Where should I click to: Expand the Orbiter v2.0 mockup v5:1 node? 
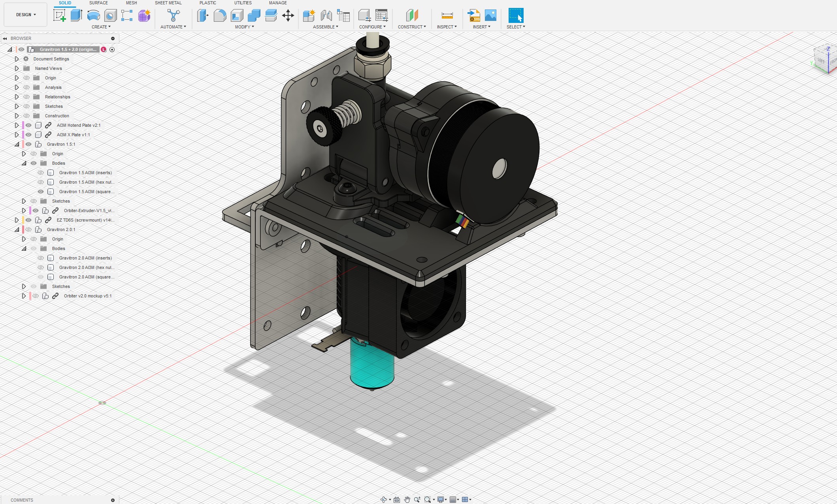point(24,296)
